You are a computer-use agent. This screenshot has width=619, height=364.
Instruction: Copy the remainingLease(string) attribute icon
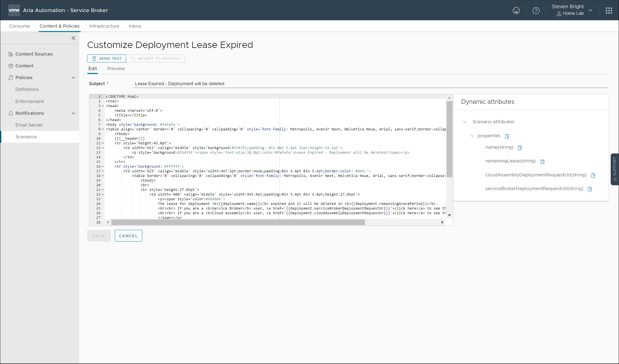click(x=542, y=162)
